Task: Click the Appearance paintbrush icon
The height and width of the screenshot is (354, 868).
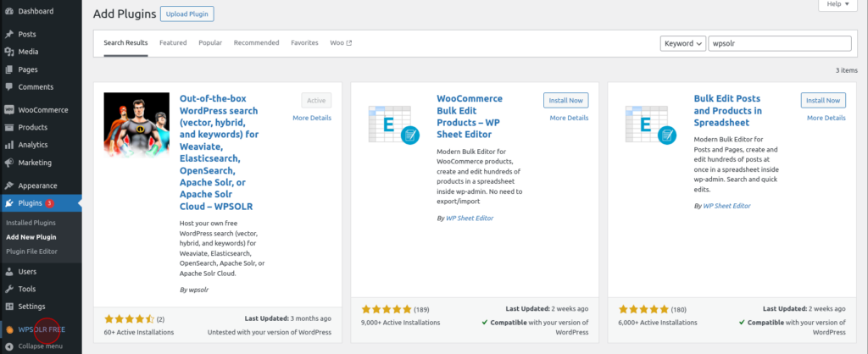Action: [x=8, y=185]
